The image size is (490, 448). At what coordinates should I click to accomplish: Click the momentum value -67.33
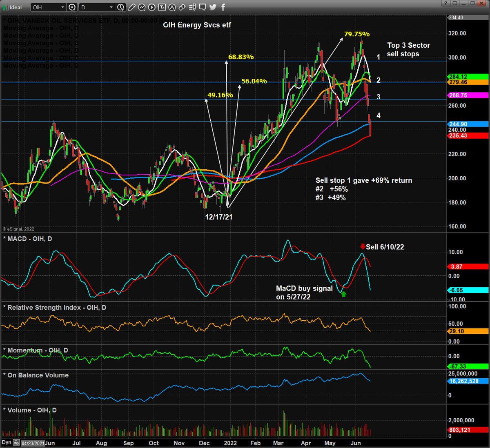[x=468, y=366]
